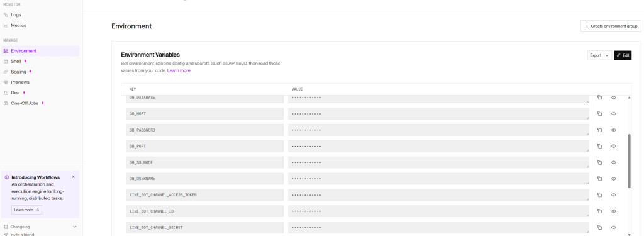Follow the Learn more link in description
644x236 pixels.
179,70
